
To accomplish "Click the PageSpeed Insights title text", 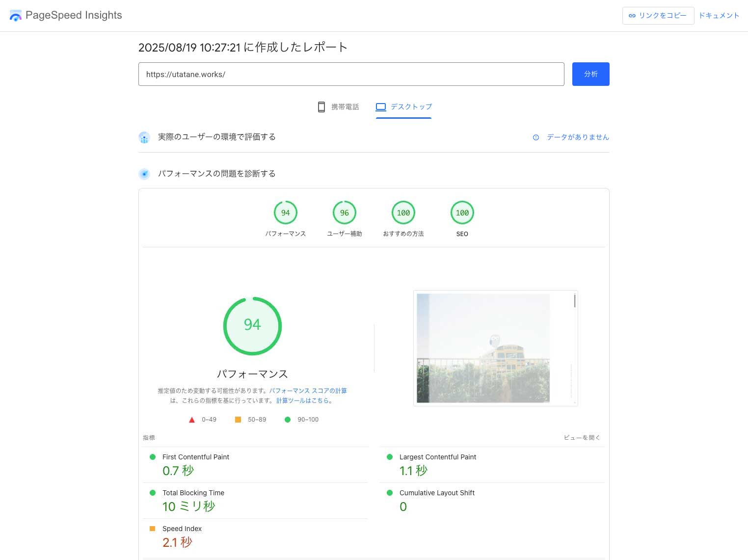I will click(x=74, y=15).
